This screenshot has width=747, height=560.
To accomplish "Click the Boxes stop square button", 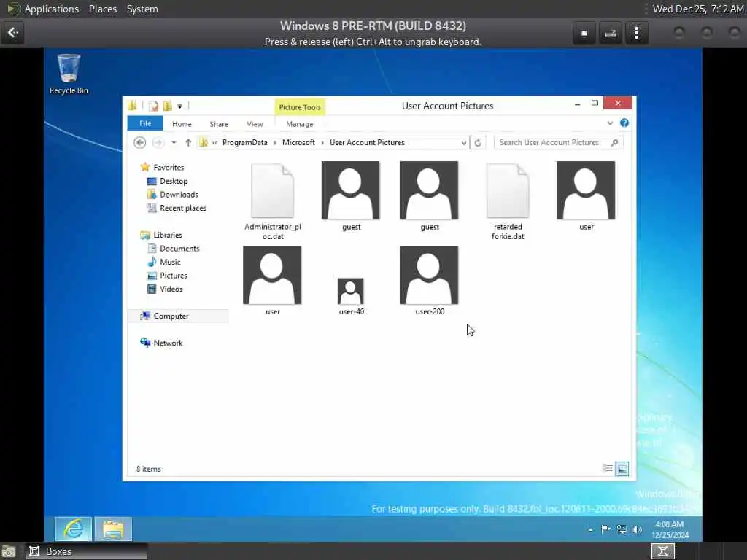I will coord(584,33).
